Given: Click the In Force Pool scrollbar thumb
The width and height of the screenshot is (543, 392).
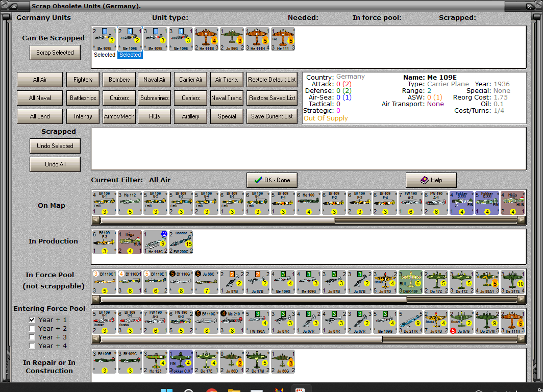Looking at the screenshot, I should pos(254,299).
